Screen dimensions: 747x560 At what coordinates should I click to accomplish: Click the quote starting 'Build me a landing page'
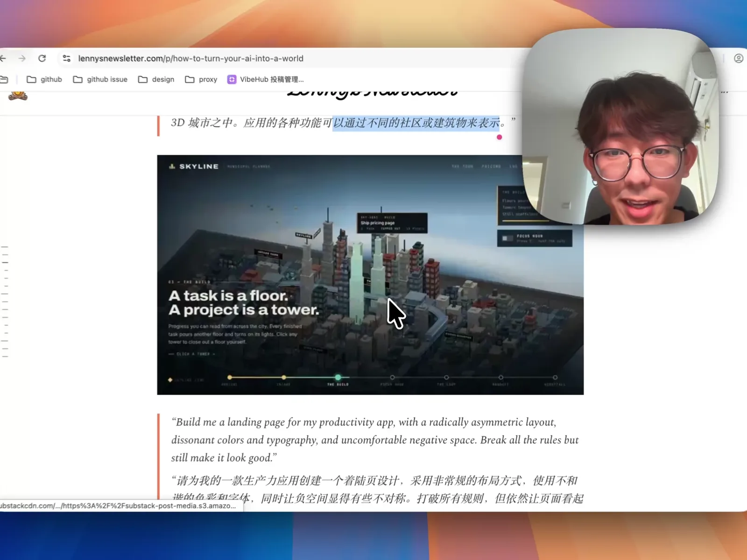(375, 440)
